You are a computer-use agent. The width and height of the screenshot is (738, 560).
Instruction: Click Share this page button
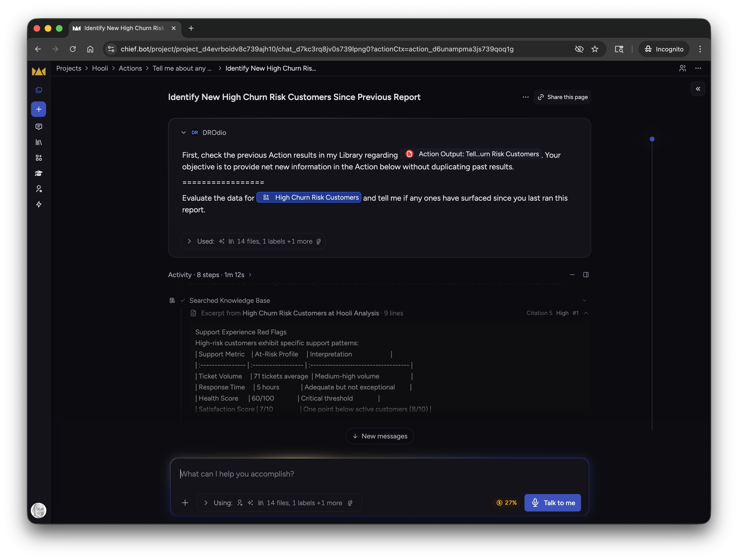click(562, 97)
